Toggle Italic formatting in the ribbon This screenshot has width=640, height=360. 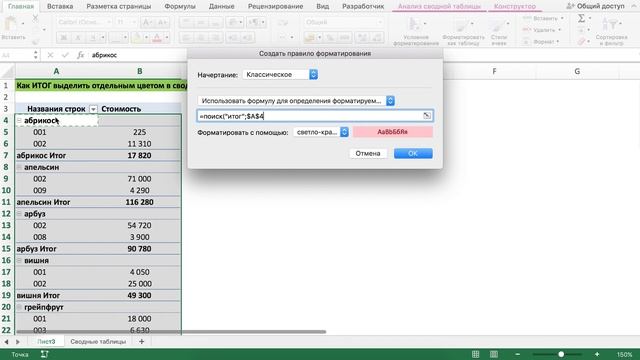click(x=78, y=38)
